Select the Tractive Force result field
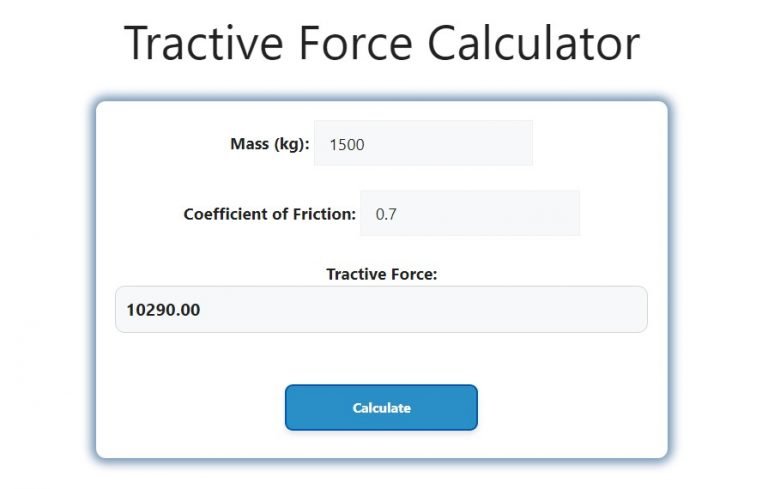 coord(381,310)
